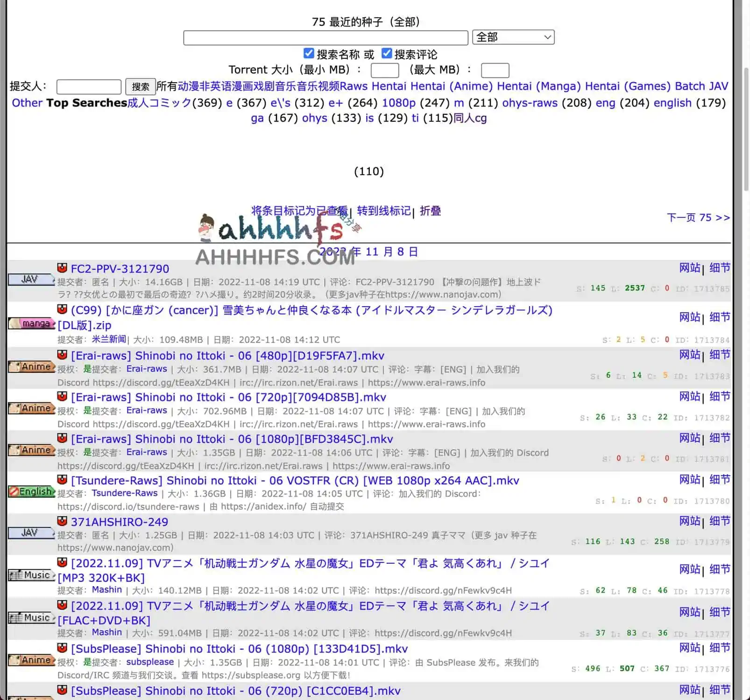Click magnet icon beside FC2-PPV-3121790
This screenshot has width=750, height=700.
tap(62, 268)
